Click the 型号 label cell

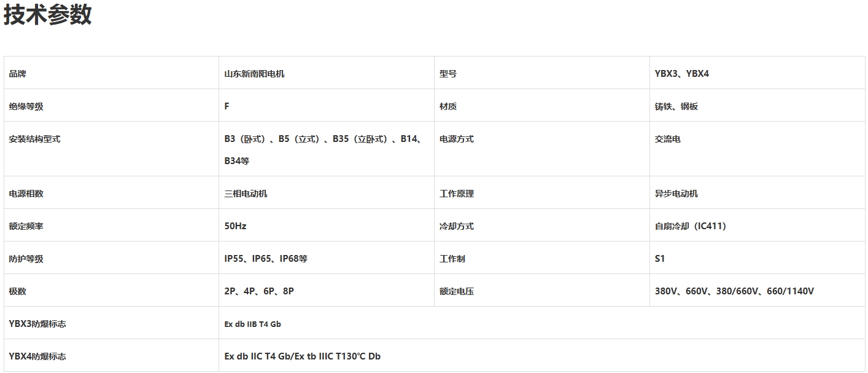point(448,74)
